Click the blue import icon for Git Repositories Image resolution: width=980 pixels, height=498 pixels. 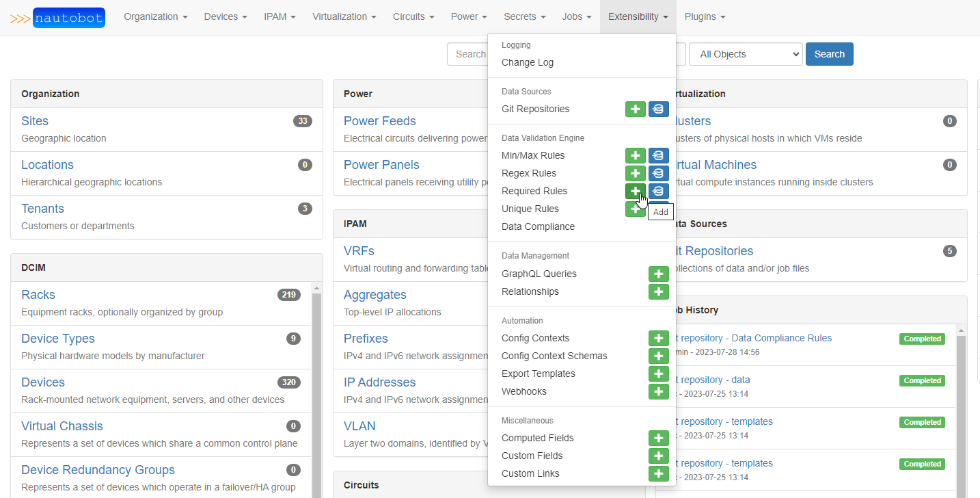click(658, 109)
